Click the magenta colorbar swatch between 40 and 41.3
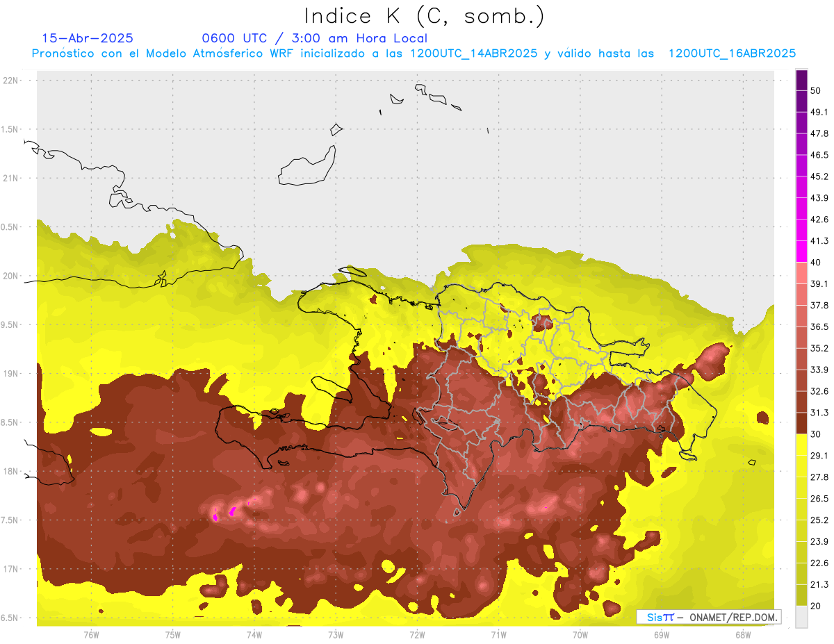 [801, 251]
